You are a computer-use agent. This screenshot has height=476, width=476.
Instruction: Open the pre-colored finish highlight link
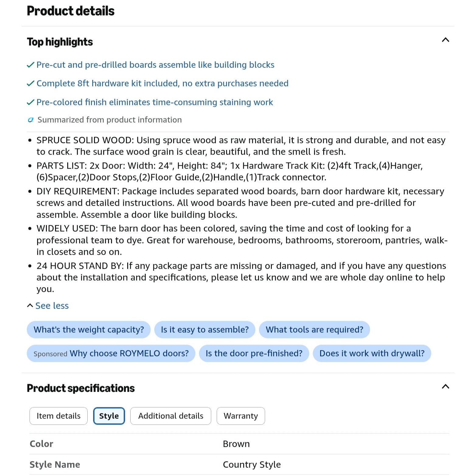click(x=155, y=102)
